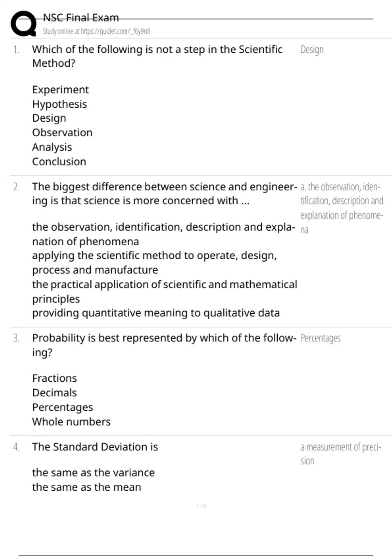Click the Quizlet Q logo icon
Screen dimensions: 392x556
[x=24, y=24]
